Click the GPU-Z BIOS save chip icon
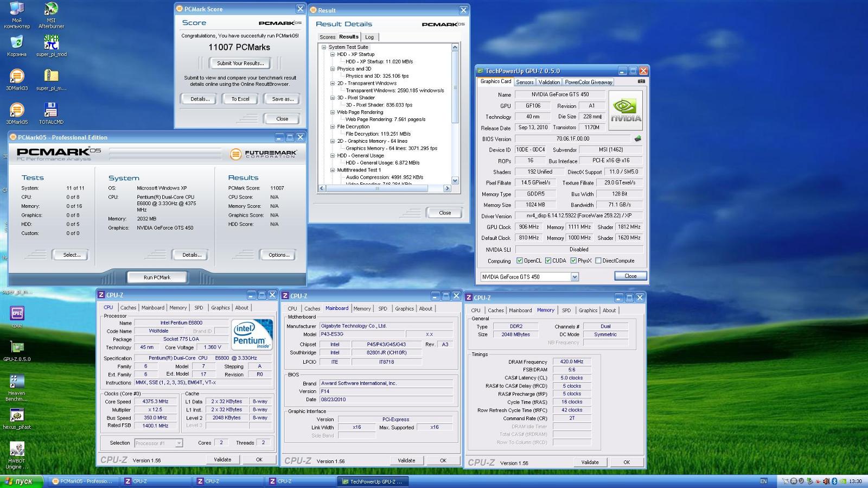Image resolution: width=868 pixels, height=488 pixels. tap(638, 138)
